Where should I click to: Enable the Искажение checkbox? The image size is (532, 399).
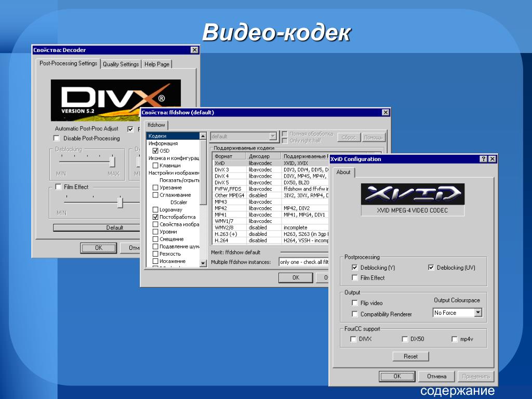(x=155, y=261)
